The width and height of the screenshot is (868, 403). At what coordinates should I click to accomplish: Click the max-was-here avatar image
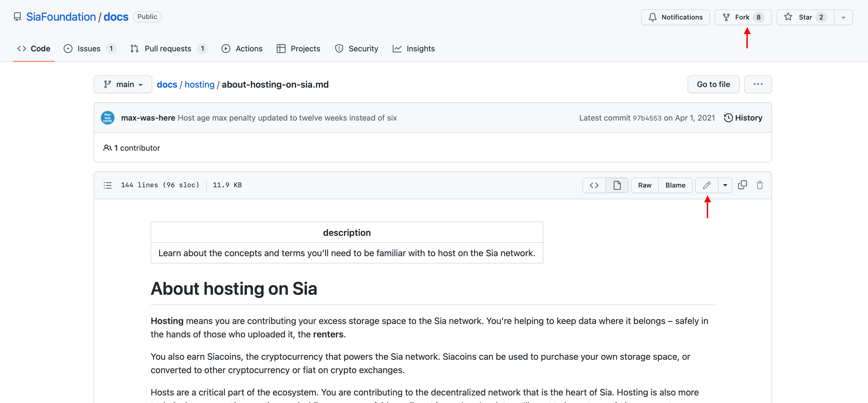[107, 118]
